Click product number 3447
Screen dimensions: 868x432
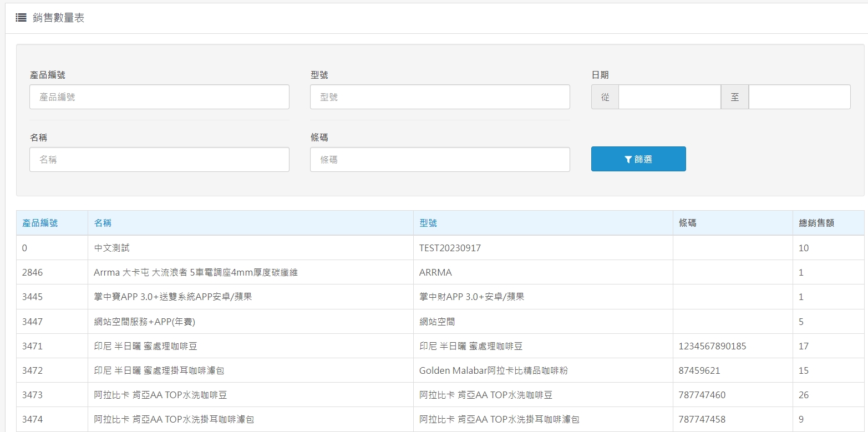(x=32, y=322)
